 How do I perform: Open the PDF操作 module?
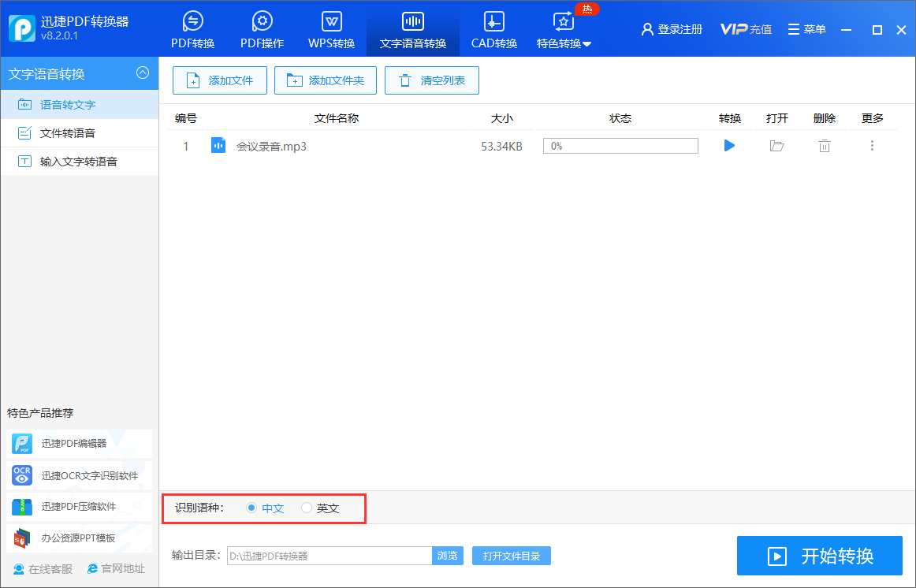click(x=262, y=31)
